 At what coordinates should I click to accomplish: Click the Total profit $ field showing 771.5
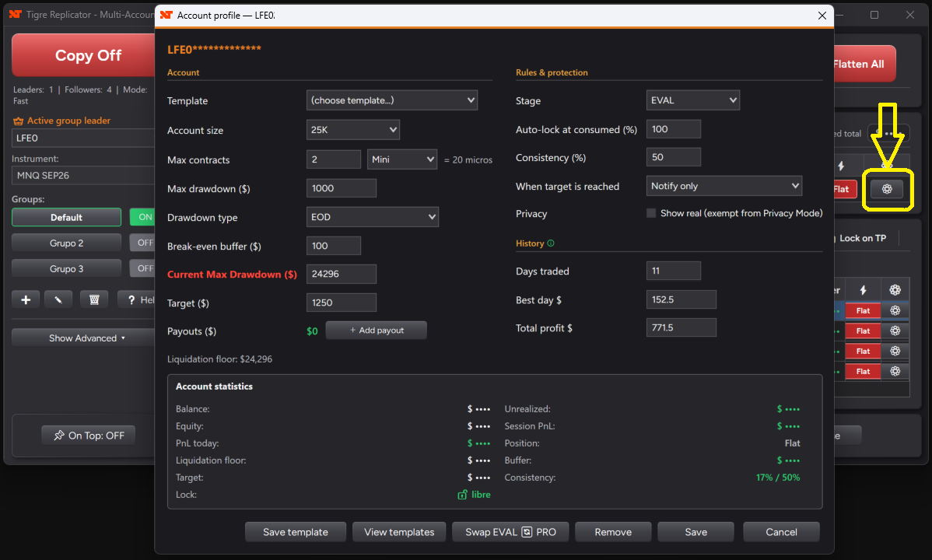(681, 327)
